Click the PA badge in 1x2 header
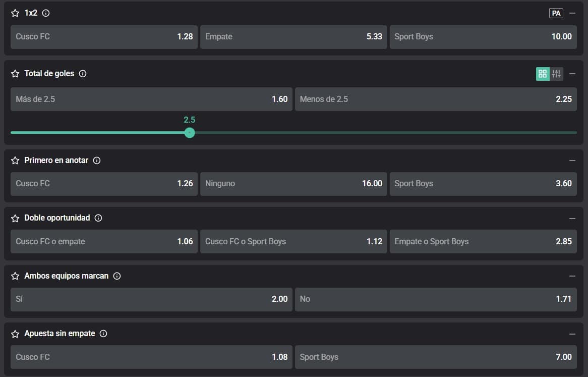Screen dimensions: 588x377 556,14
